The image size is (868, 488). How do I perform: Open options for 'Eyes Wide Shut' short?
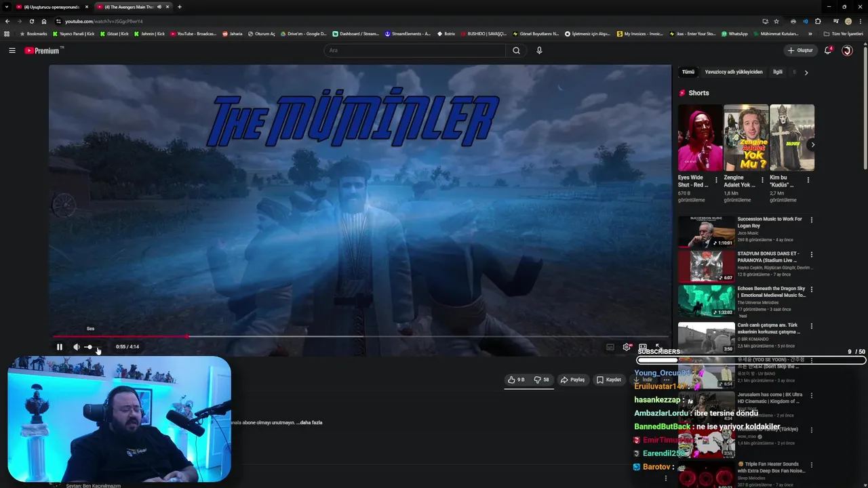(x=716, y=180)
